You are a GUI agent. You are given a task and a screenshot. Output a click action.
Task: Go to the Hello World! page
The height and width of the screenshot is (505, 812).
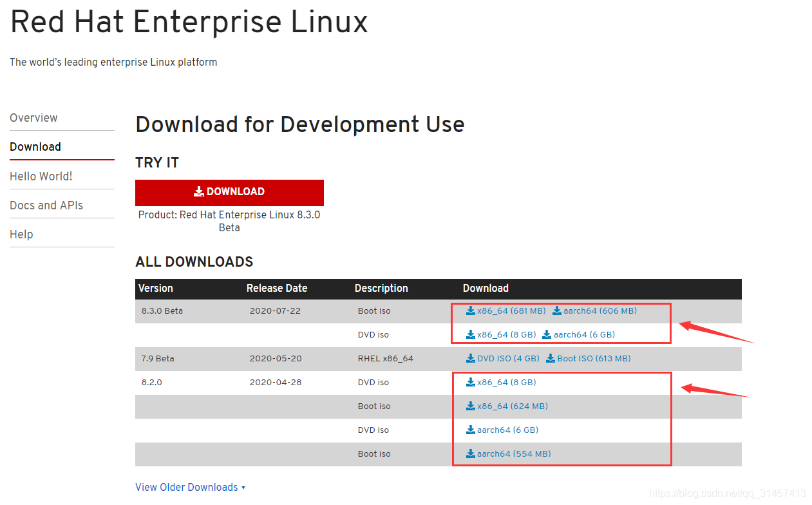(x=41, y=176)
